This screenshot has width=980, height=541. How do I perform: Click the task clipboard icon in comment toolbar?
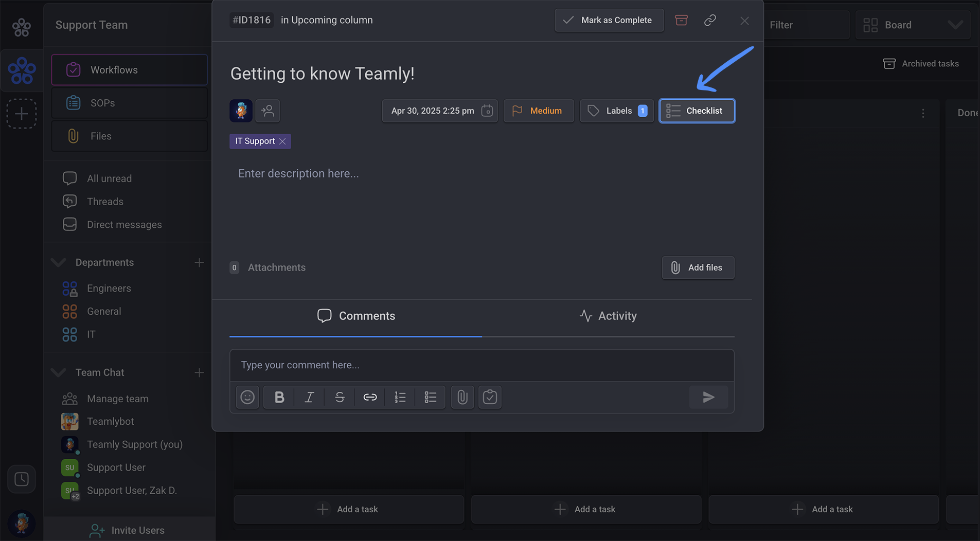point(490,397)
